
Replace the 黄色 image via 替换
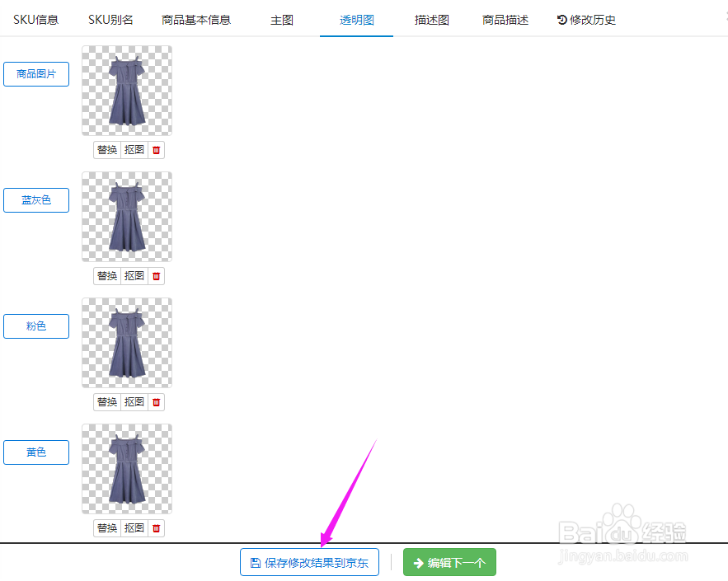point(107,528)
